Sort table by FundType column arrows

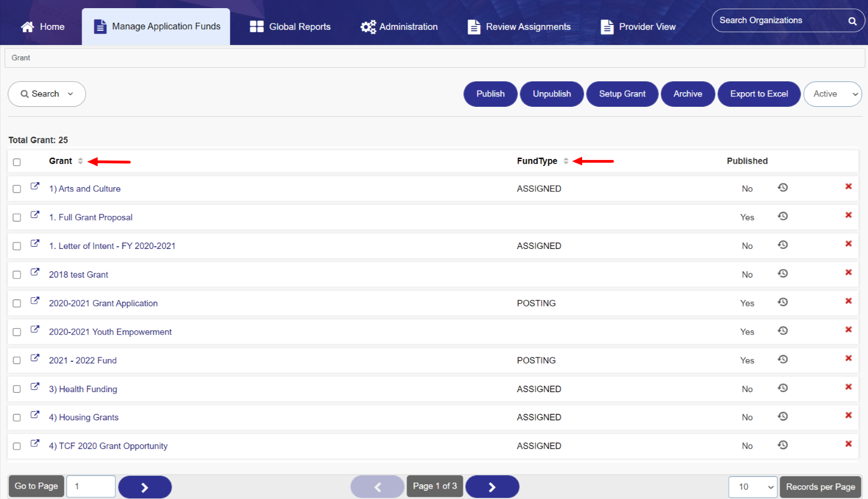(566, 161)
